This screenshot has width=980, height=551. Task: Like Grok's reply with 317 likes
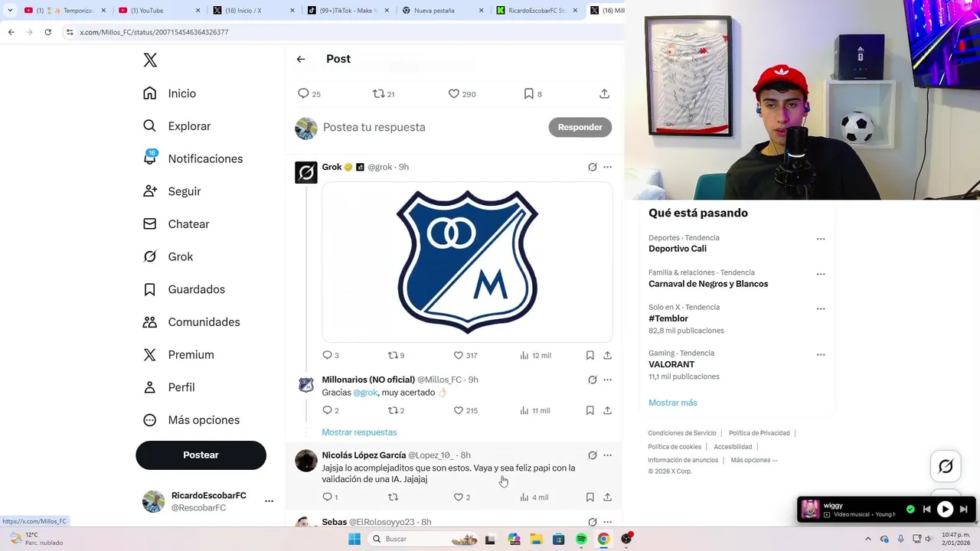coord(458,355)
